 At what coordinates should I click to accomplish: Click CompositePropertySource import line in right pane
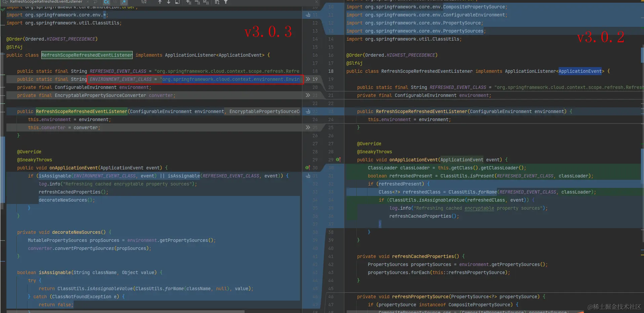coord(427,7)
